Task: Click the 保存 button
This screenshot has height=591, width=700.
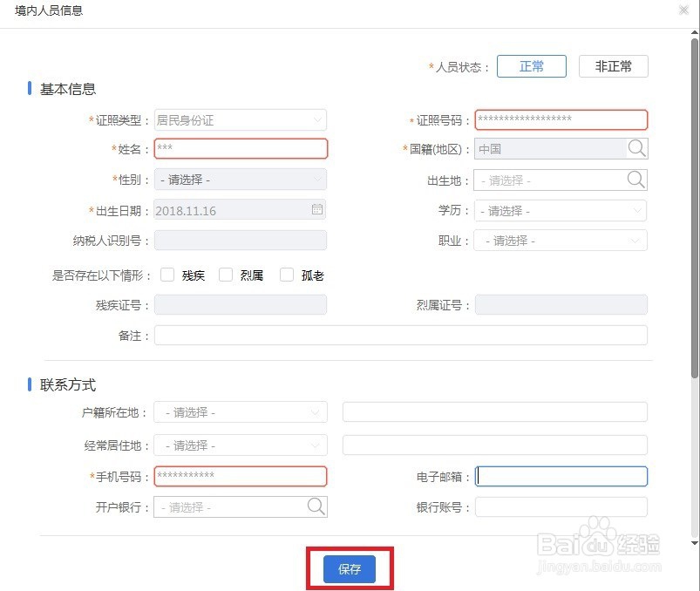Action: tap(349, 569)
